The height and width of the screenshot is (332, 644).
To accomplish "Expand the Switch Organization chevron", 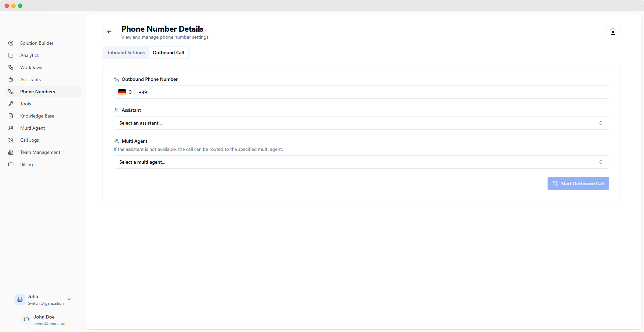I will pyautogui.click(x=69, y=299).
